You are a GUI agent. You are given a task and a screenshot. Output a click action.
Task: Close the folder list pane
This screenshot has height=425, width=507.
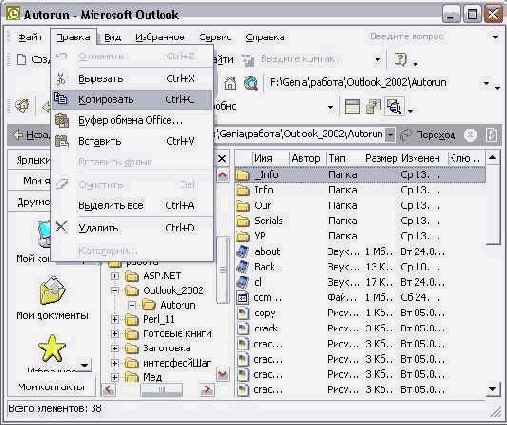[222, 159]
